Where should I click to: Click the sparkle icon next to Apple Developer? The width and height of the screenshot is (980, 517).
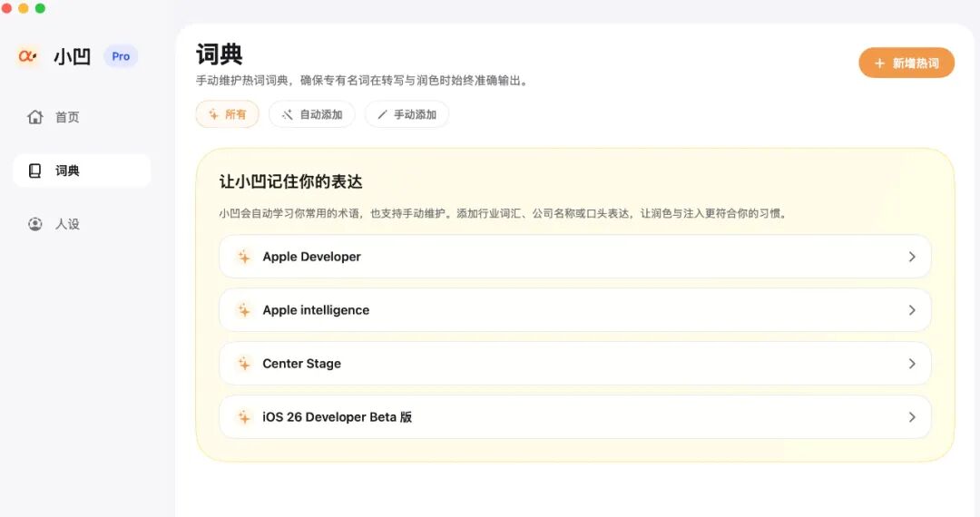pos(243,257)
